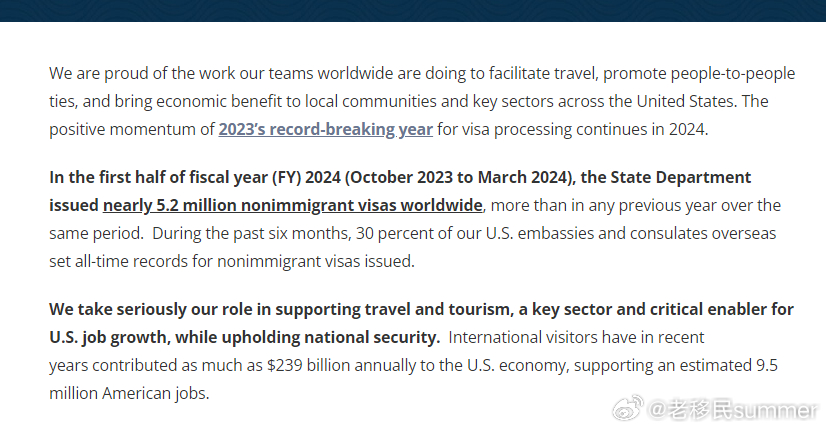Click the line "set all-time records for nonimmigrant visas issued."
This screenshot has width=826, height=429.
(232, 261)
